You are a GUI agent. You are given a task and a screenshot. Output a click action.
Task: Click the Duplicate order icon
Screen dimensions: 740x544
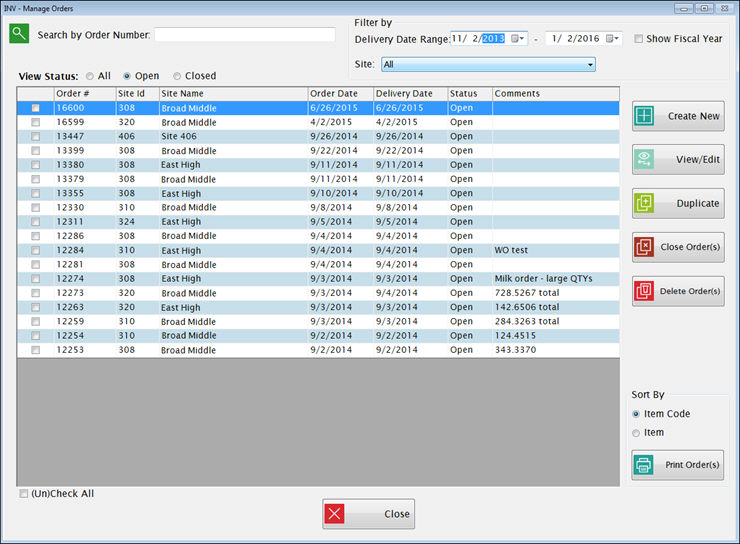(x=645, y=203)
